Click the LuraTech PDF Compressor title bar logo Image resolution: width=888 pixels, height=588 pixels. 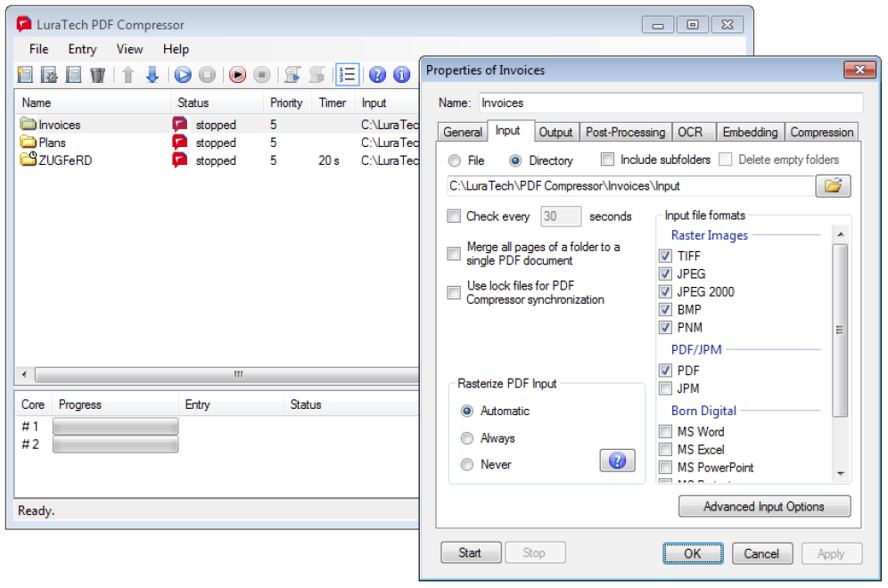click(x=24, y=24)
